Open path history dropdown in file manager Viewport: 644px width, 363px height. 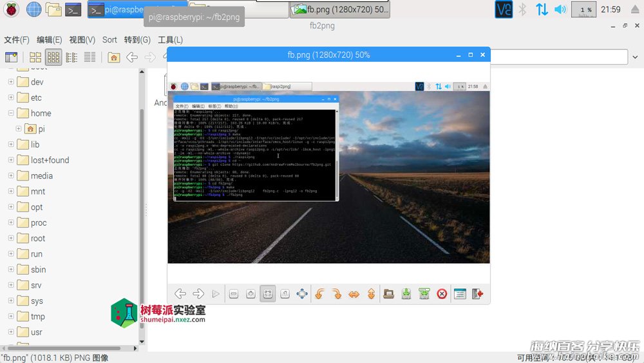point(635,57)
